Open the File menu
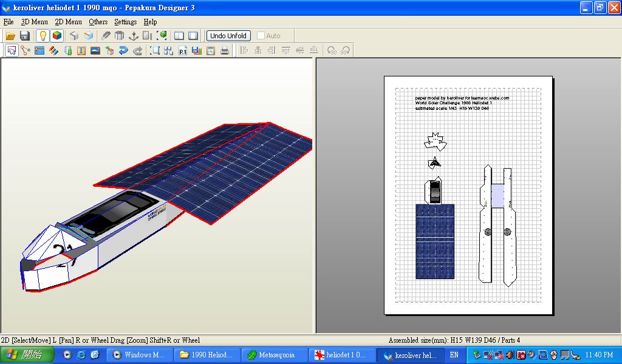Screen dimensions: 622x364 click(x=9, y=22)
